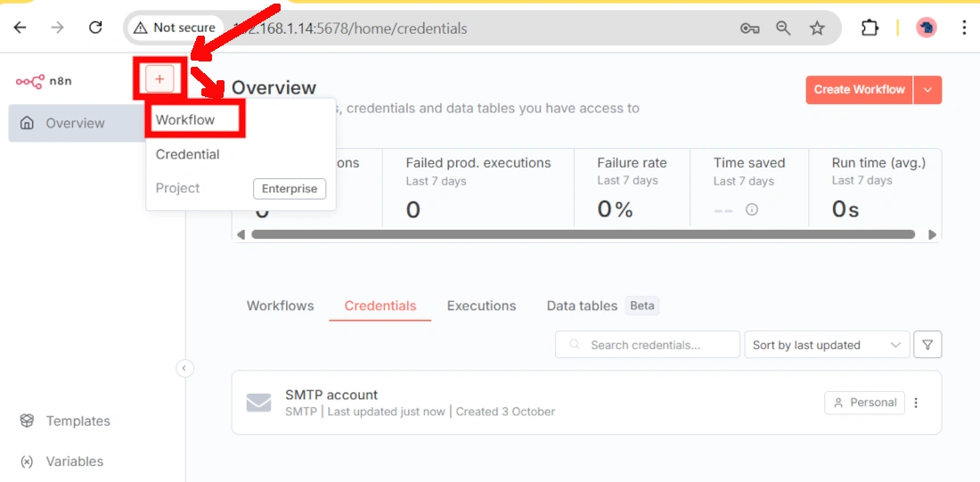This screenshot has height=482, width=980.
Task: Reload the page with browser refresh icon
Action: [x=96, y=28]
